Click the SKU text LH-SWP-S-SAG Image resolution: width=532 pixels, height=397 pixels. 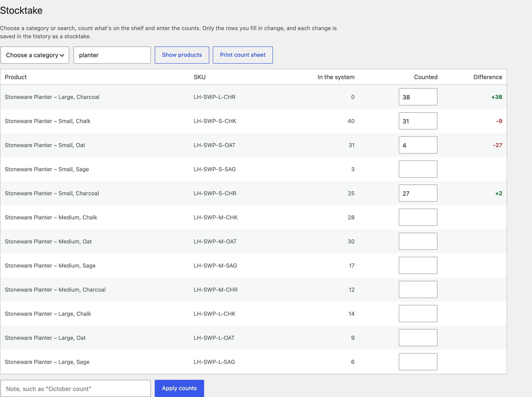pos(215,169)
